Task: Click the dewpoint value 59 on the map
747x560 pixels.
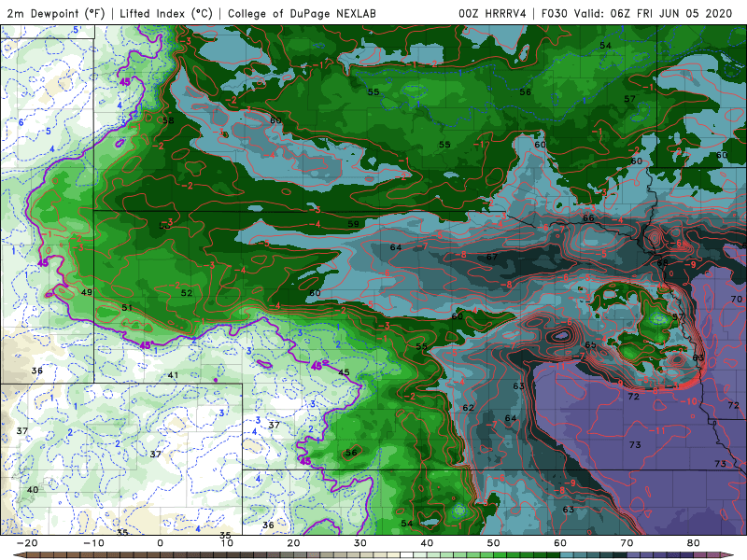Action: (x=353, y=224)
